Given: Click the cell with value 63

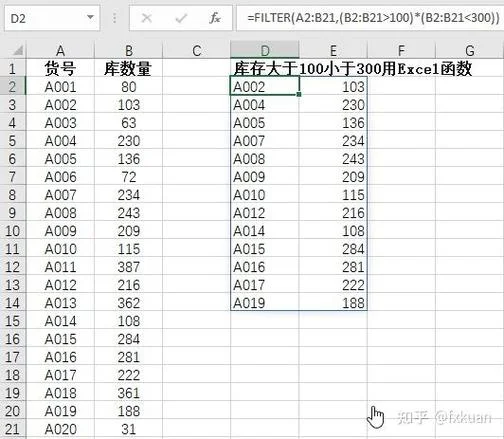Looking at the screenshot, I should pyautogui.click(x=129, y=123).
